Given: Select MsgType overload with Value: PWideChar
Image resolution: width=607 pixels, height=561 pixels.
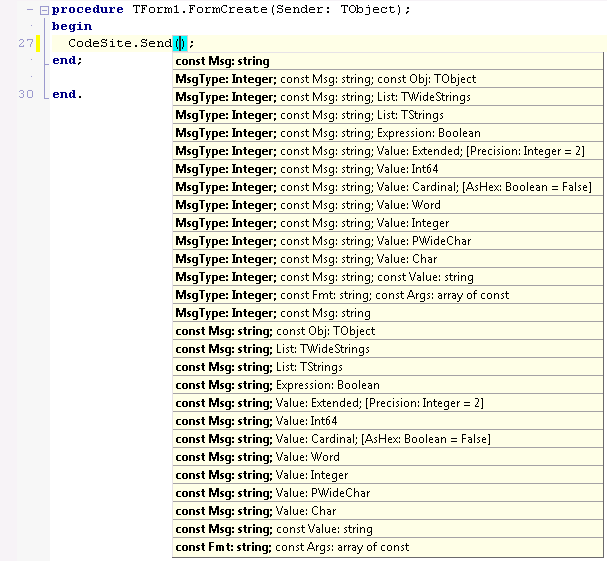Looking at the screenshot, I should [388, 241].
